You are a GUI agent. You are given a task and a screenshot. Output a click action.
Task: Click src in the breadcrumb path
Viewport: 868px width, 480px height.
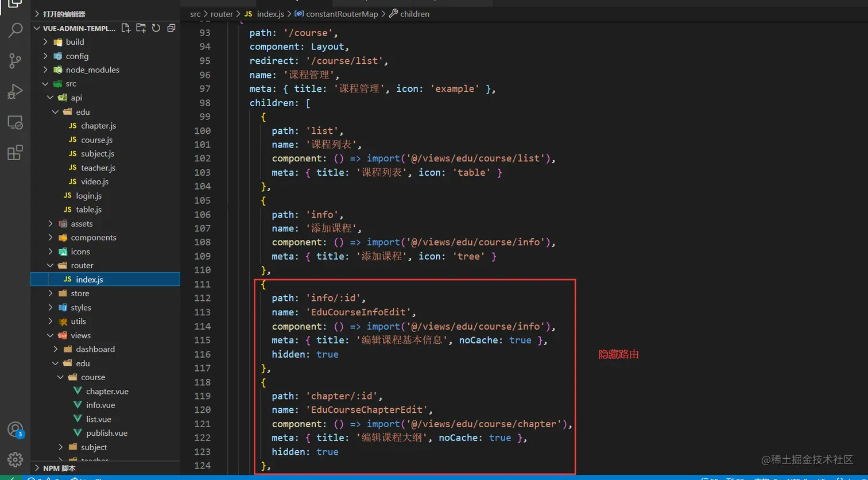click(x=195, y=14)
